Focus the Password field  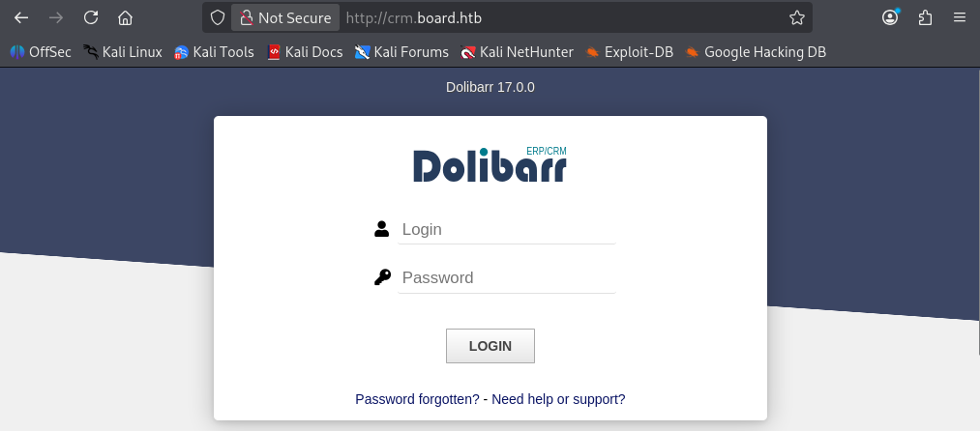507,278
